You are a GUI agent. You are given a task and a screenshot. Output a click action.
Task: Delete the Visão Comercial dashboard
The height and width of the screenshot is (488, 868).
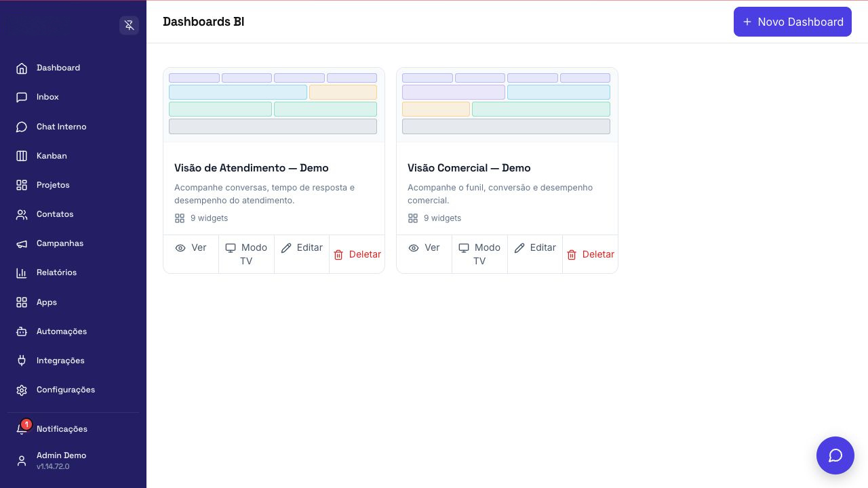pos(590,254)
